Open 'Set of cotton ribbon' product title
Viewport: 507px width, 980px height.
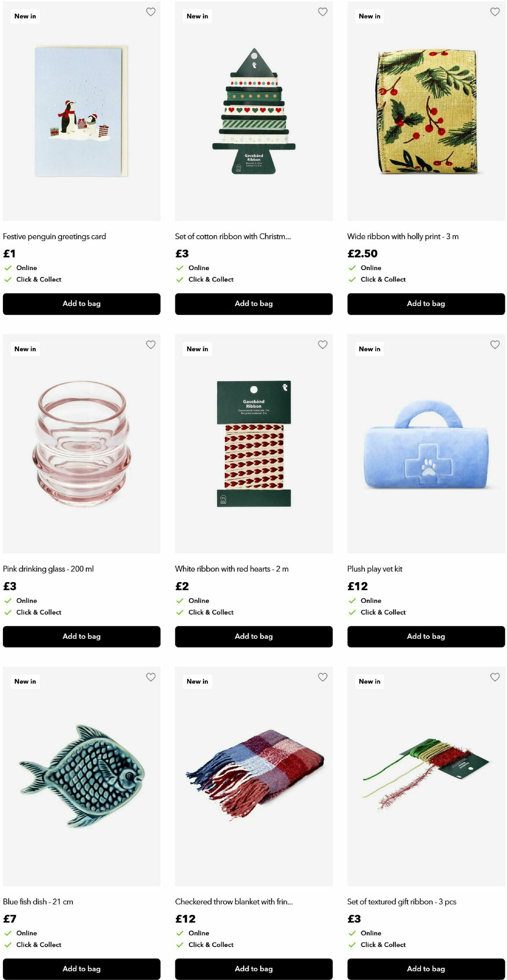coord(233,236)
